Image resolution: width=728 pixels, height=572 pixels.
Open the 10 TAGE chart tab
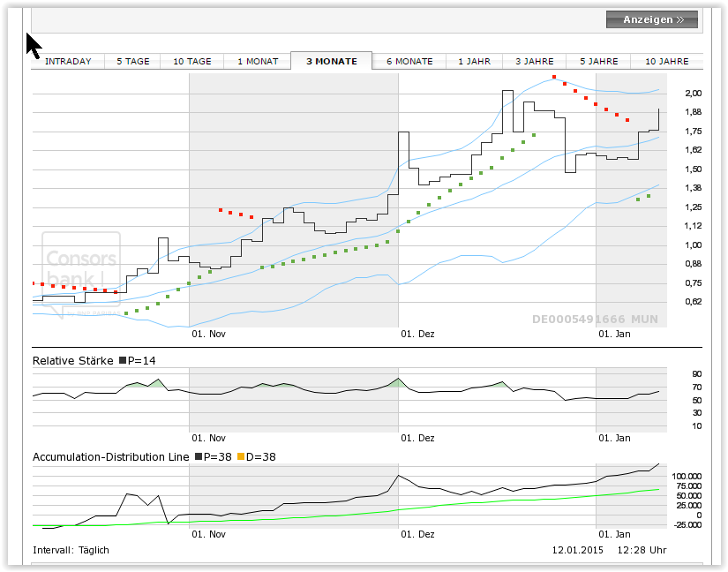tap(192, 61)
